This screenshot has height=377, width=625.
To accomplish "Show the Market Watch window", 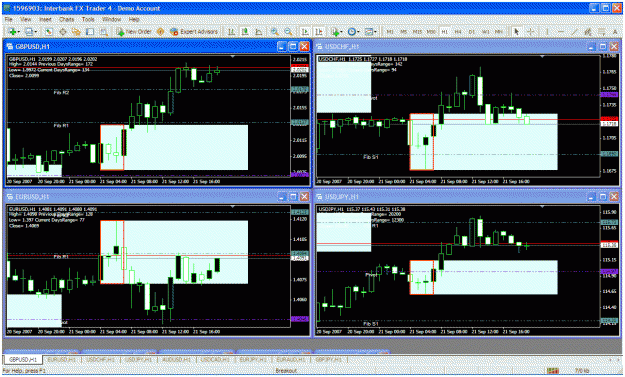I will (x=49, y=31).
